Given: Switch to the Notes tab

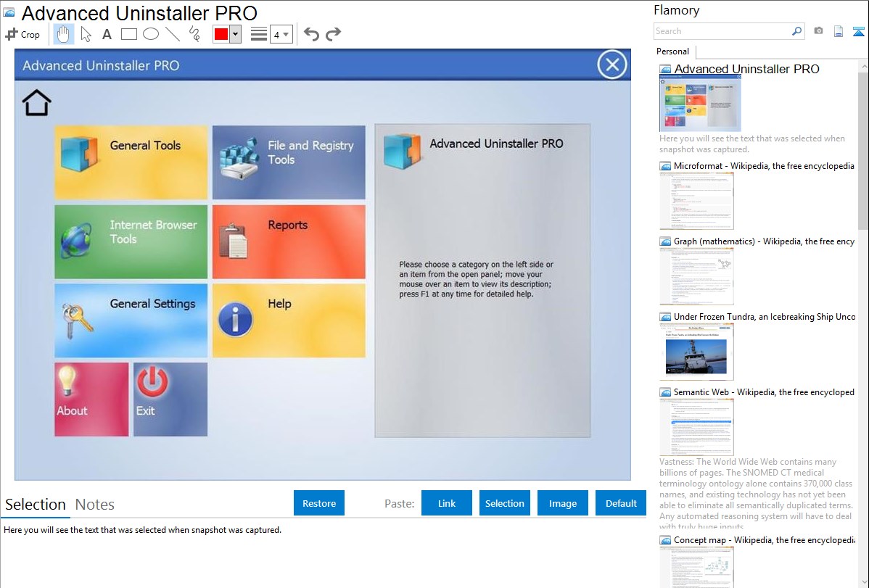Looking at the screenshot, I should pyautogui.click(x=95, y=505).
